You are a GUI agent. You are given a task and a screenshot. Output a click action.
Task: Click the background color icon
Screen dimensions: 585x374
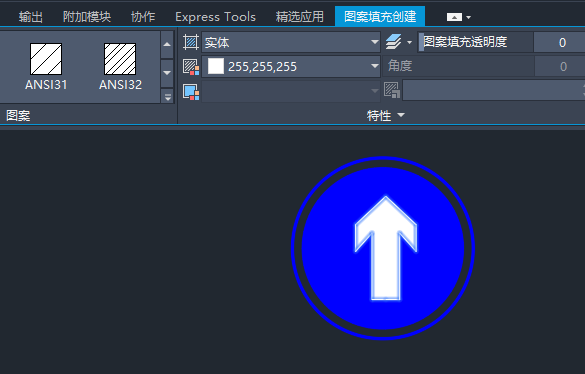[x=191, y=91]
